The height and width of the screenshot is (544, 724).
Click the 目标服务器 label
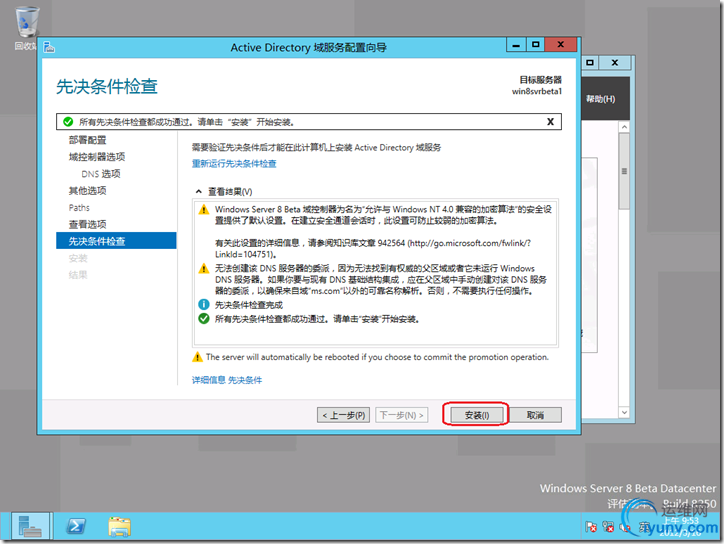(x=541, y=79)
